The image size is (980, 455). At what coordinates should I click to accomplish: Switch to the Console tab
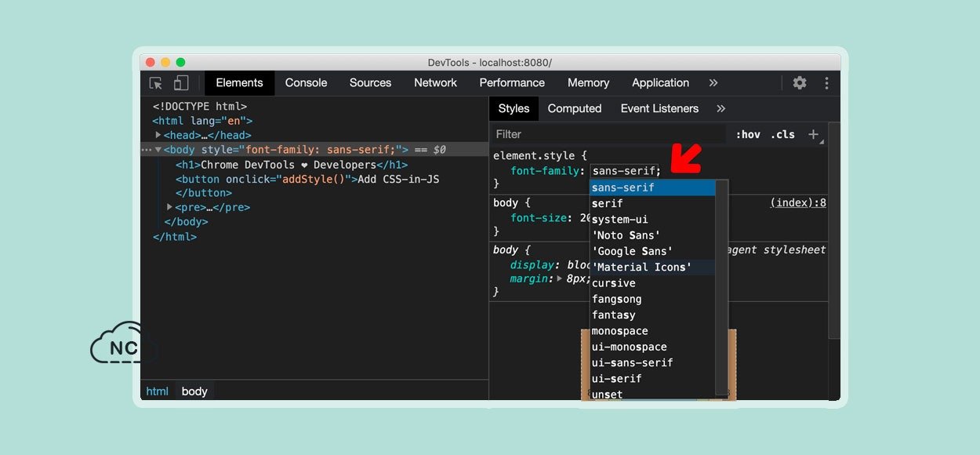click(x=306, y=83)
